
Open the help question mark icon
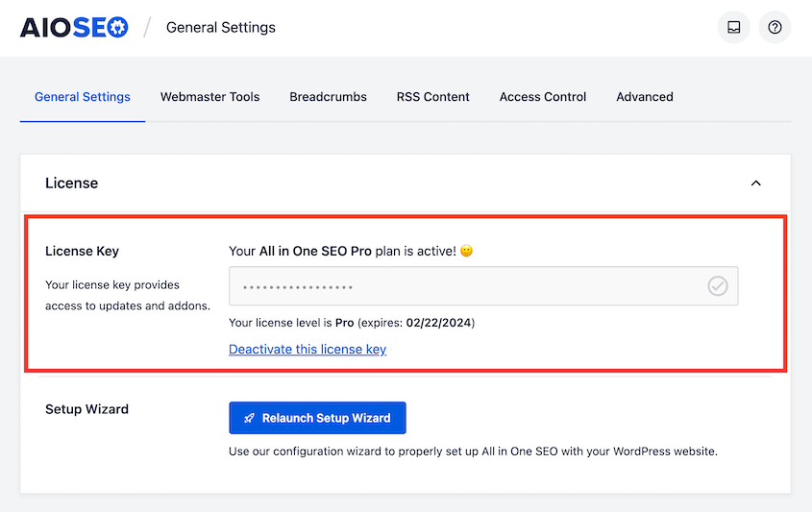click(x=775, y=28)
